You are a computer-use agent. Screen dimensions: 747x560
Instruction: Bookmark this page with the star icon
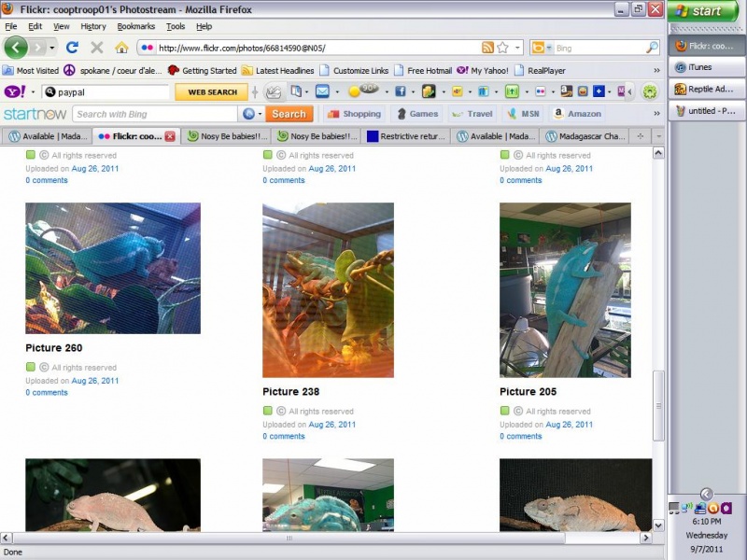[502, 48]
